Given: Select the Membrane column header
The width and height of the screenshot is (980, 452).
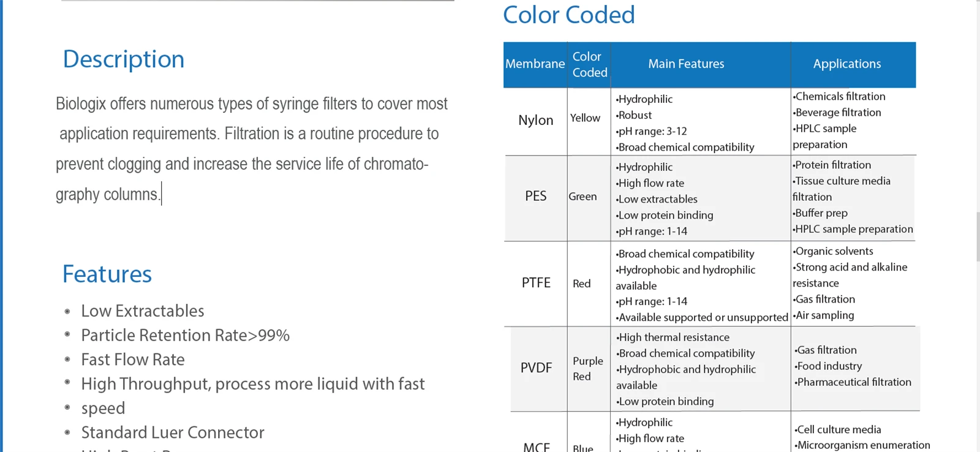Looking at the screenshot, I should [535, 64].
